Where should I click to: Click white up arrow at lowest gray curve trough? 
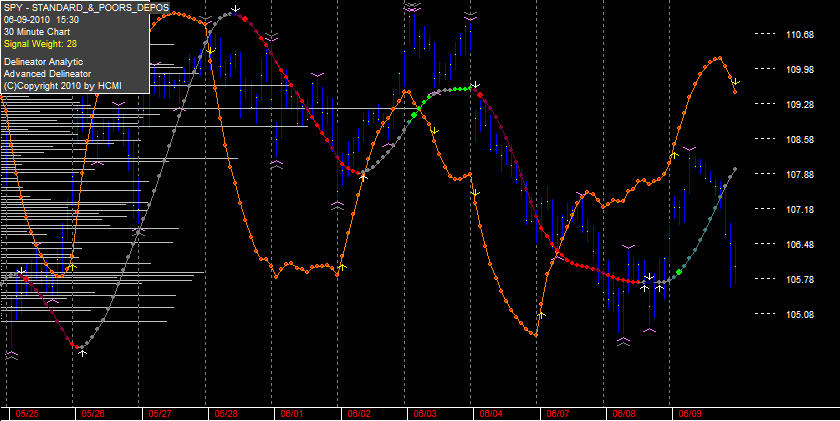82,353
